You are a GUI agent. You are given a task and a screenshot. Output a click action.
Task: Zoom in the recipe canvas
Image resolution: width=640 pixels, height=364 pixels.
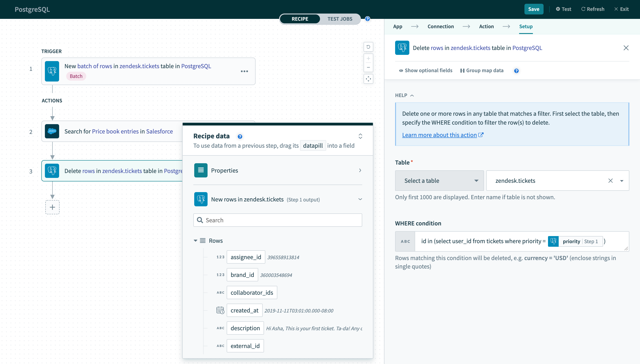coord(368,58)
